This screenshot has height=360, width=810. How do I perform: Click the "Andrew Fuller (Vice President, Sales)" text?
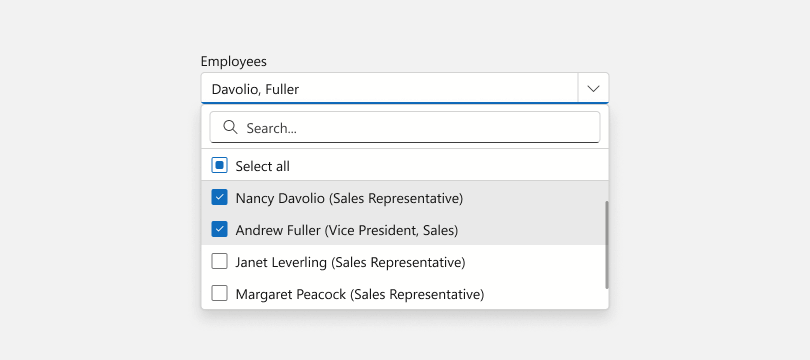[x=347, y=230]
